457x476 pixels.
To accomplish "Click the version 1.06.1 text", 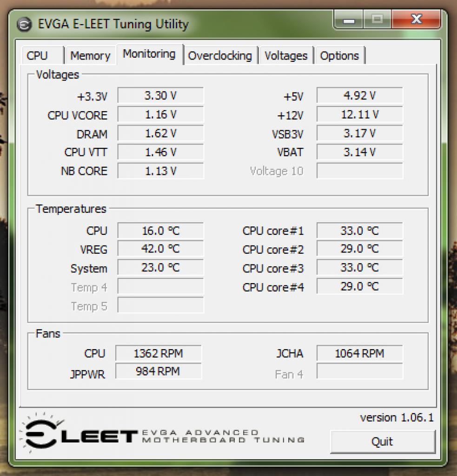I will pyautogui.click(x=397, y=418).
